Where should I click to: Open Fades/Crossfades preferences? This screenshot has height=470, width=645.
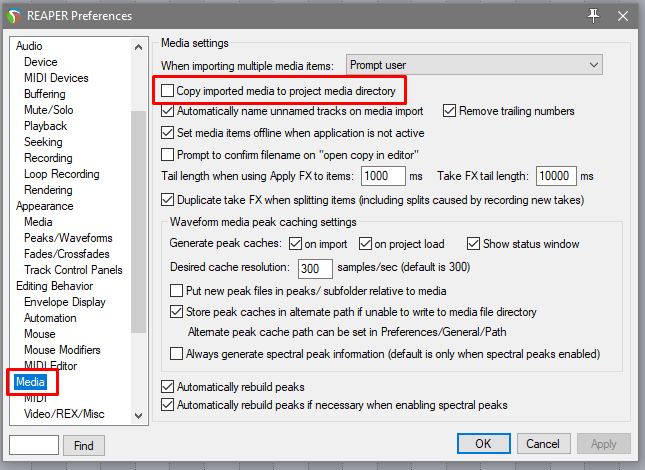coord(67,254)
